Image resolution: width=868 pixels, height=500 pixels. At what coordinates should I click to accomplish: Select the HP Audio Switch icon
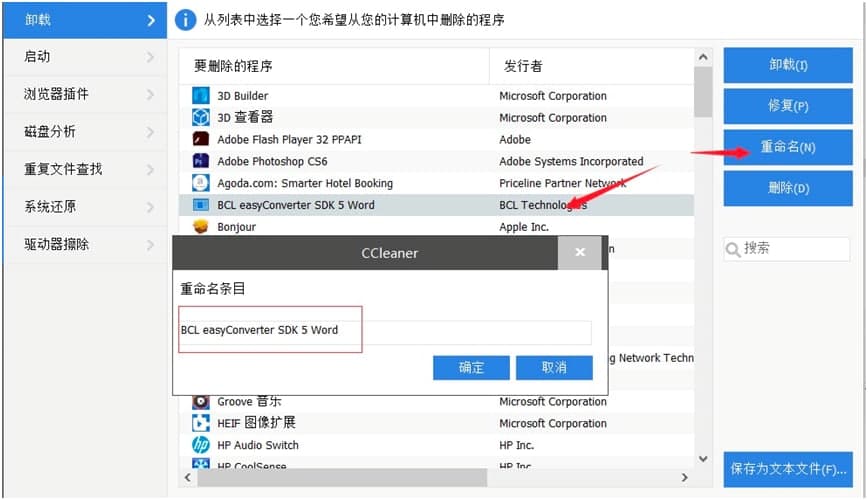click(x=200, y=445)
